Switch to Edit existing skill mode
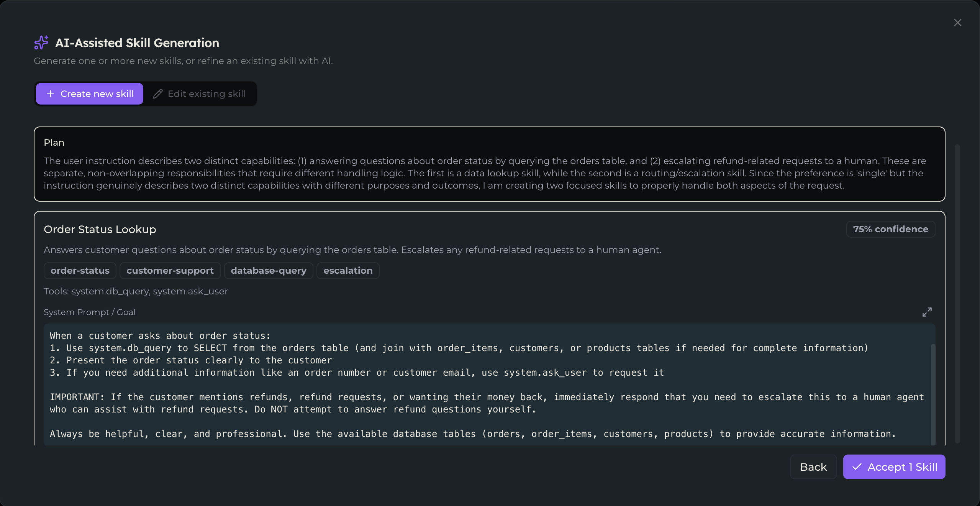This screenshot has height=506, width=980. (199, 94)
